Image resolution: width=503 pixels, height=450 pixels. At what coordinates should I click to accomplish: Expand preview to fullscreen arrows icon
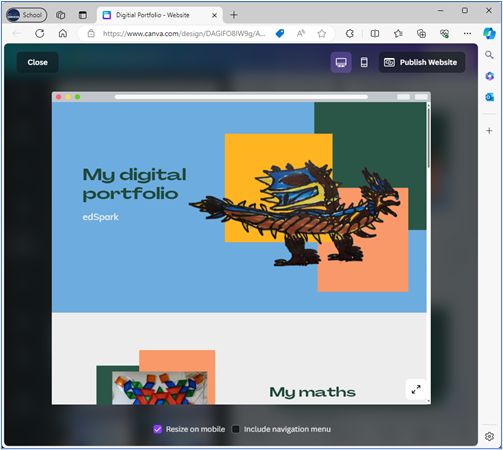[x=416, y=389]
